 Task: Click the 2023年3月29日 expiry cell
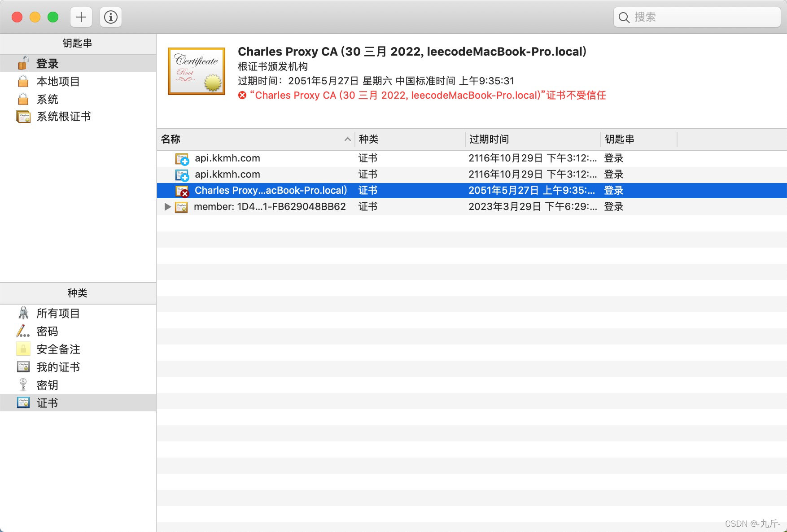pos(533,206)
